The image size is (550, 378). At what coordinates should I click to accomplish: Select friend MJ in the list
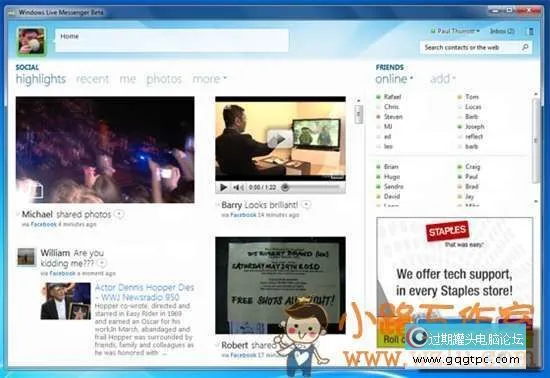(x=388, y=127)
